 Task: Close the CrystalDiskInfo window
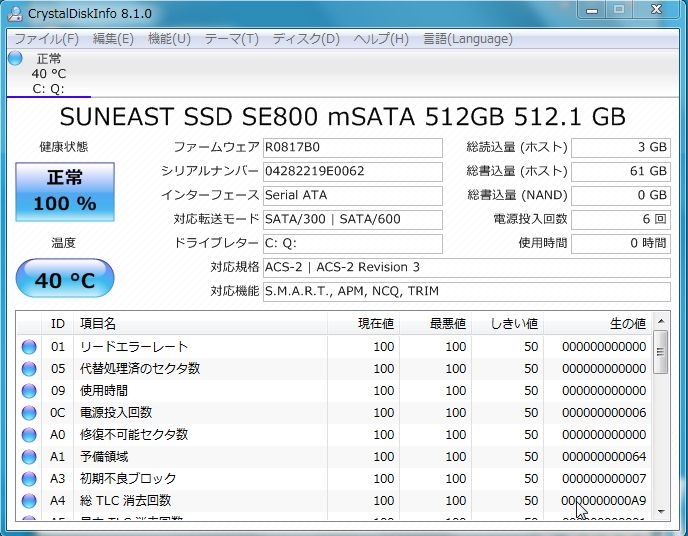coord(656,10)
